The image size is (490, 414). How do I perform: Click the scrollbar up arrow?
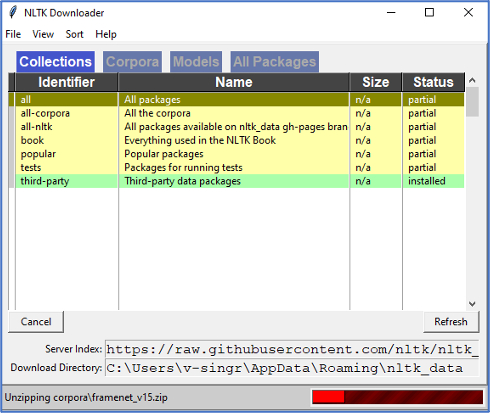(x=472, y=80)
